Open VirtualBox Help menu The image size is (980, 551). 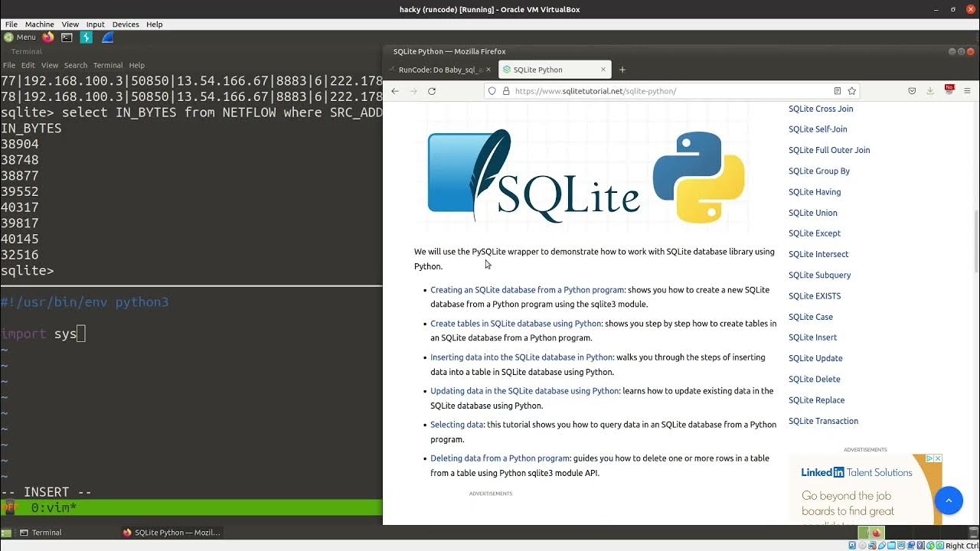155,24
